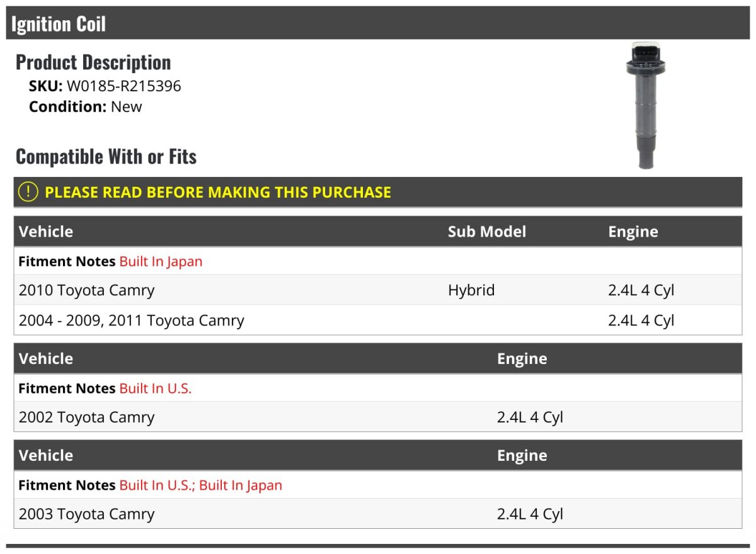Image resolution: width=756 pixels, height=554 pixels.
Task: Select the Ignition Coil title bar
Action: tap(378, 23)
